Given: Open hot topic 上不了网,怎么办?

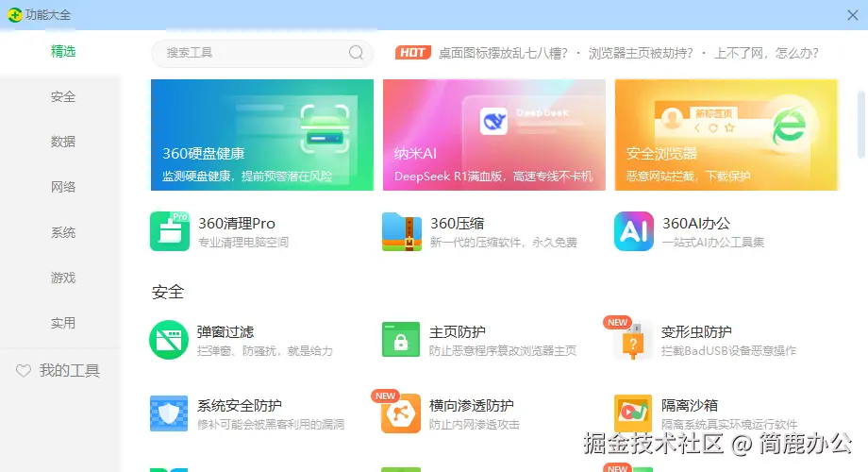Looking at the screenshot, I should click(x=767, y=53).
